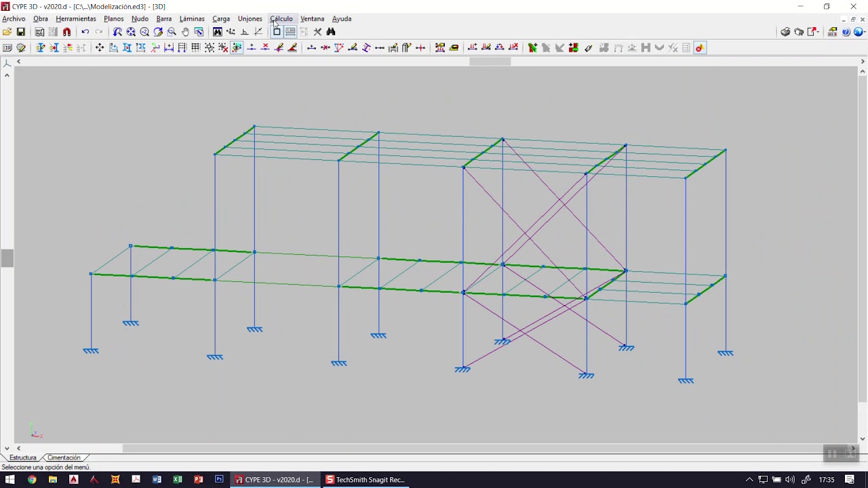Click the zoom extents icon

coord(131,32)
